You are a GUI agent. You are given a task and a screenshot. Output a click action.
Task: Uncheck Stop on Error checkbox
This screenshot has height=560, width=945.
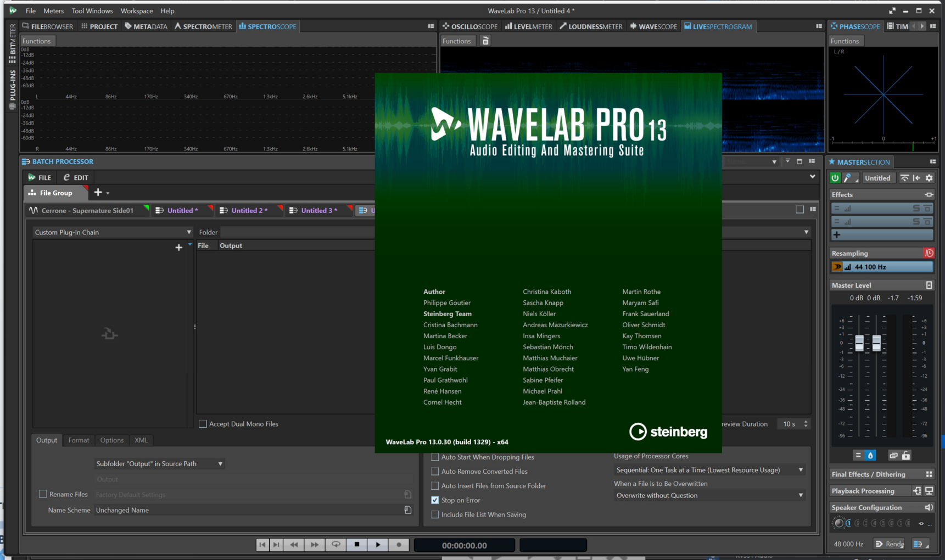(435, 500)
